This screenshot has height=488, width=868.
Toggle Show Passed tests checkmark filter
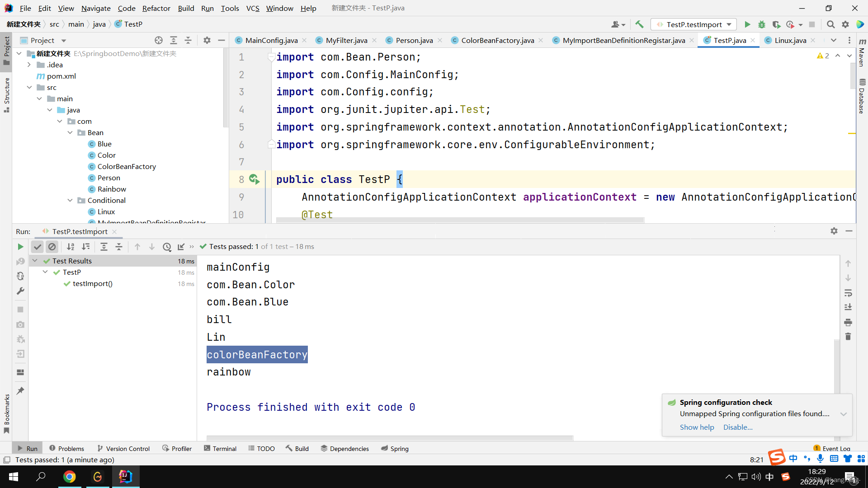click(x=38, y=247)
